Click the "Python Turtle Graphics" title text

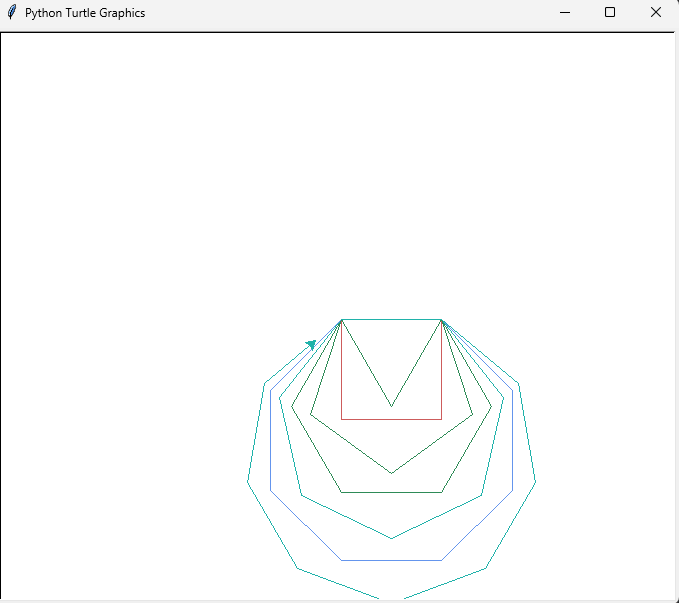pos(85,13)
